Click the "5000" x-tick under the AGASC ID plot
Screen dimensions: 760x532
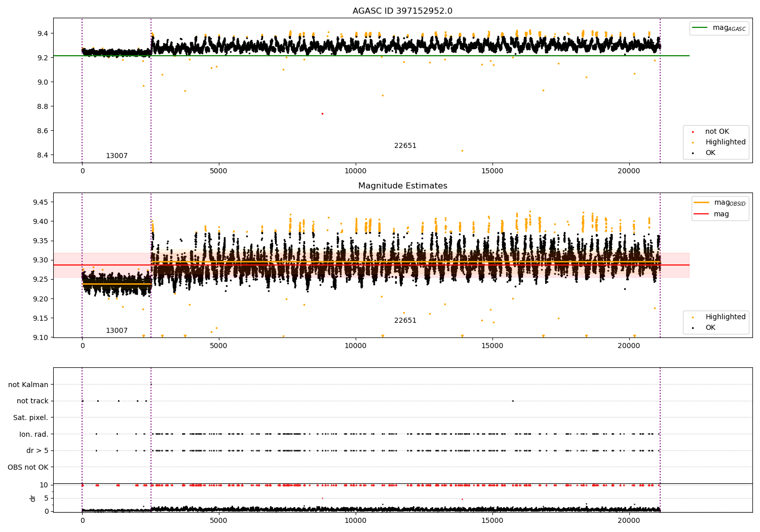tap(219, 171)
